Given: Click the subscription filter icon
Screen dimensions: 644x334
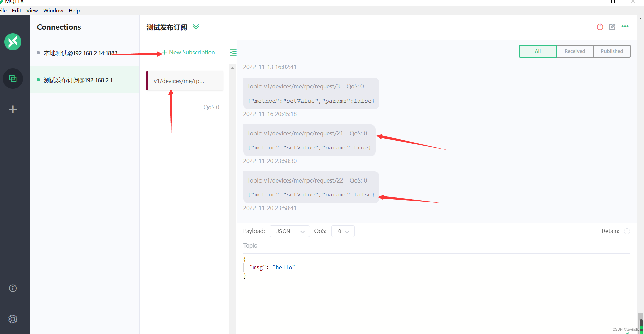Looking at the screenshot, I should click(x=233, y=52).
